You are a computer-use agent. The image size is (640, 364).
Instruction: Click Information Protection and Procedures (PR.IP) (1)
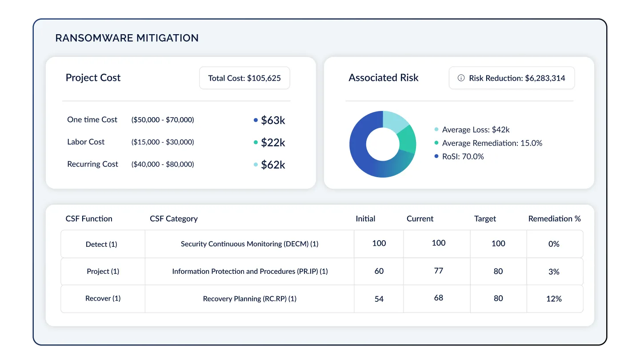point(250,271)
